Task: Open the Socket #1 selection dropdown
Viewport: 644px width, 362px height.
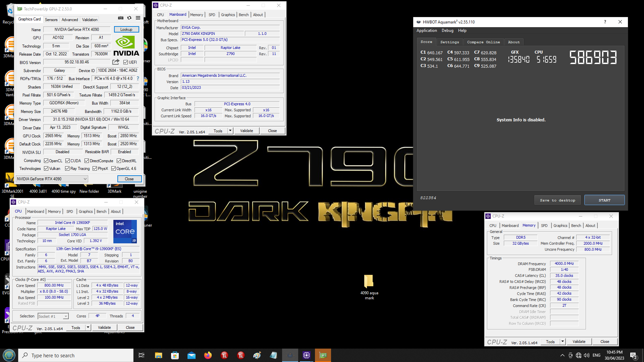Action: (53, 316)
